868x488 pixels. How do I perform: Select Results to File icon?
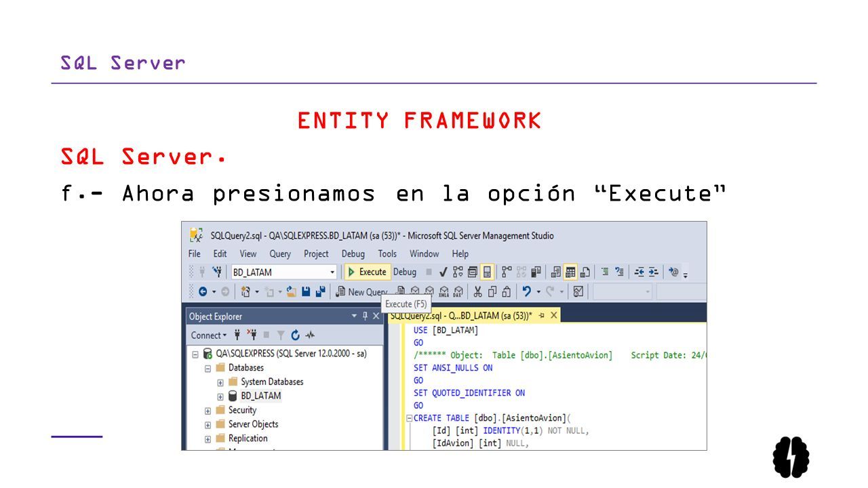(585, 272)
